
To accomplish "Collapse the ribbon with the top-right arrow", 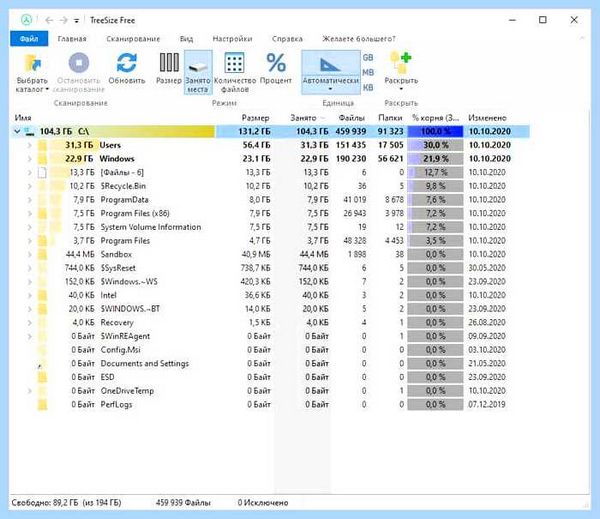I will (582, 38).
